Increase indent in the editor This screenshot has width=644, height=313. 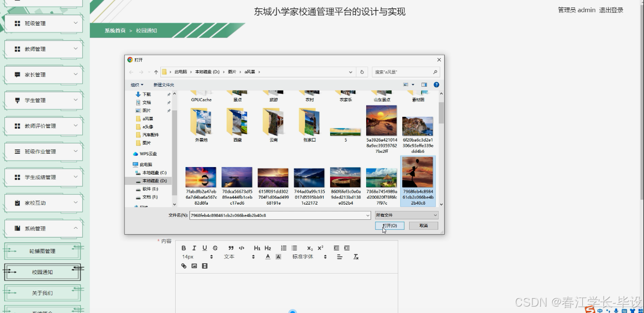[x=347, y=248]
